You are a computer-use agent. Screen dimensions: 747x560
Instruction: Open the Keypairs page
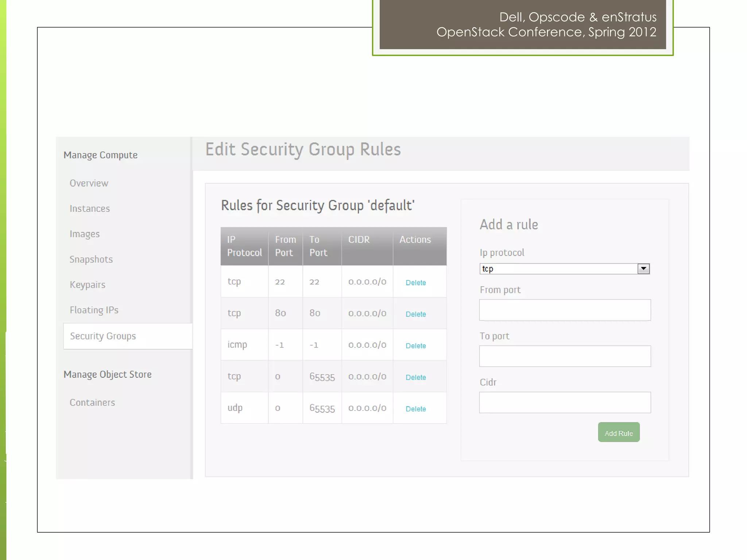click(88, 285)
